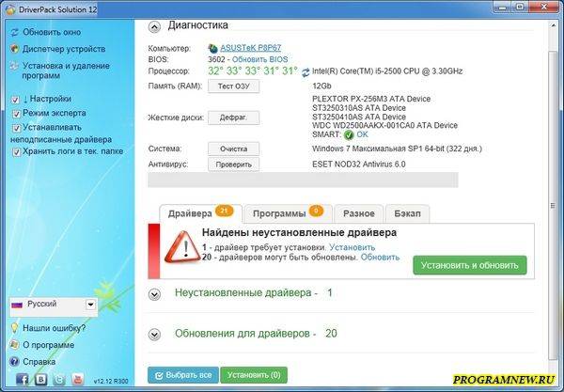Click the install and remove programs icon

pyautogui.click(x=14, y=66)
